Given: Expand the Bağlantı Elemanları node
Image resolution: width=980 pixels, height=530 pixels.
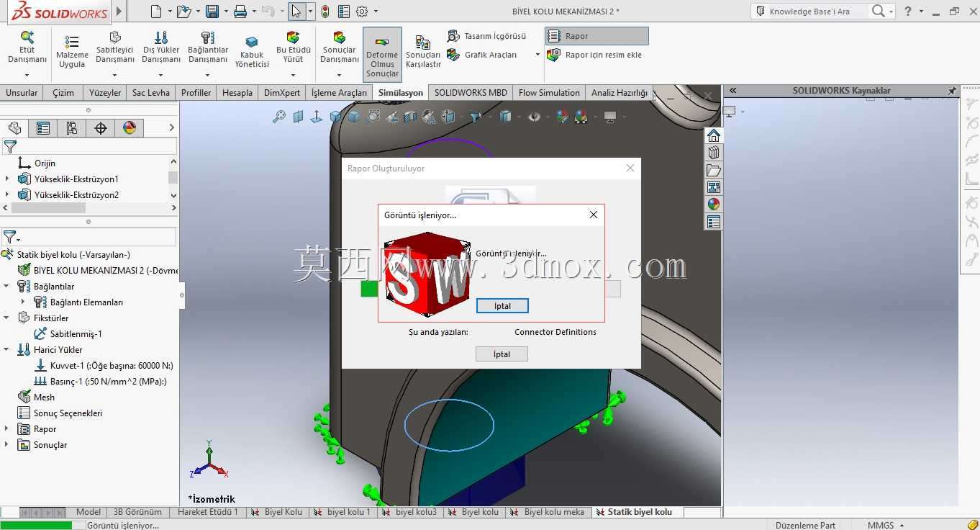Looking at the screenshot, I should tap(23, 302).
